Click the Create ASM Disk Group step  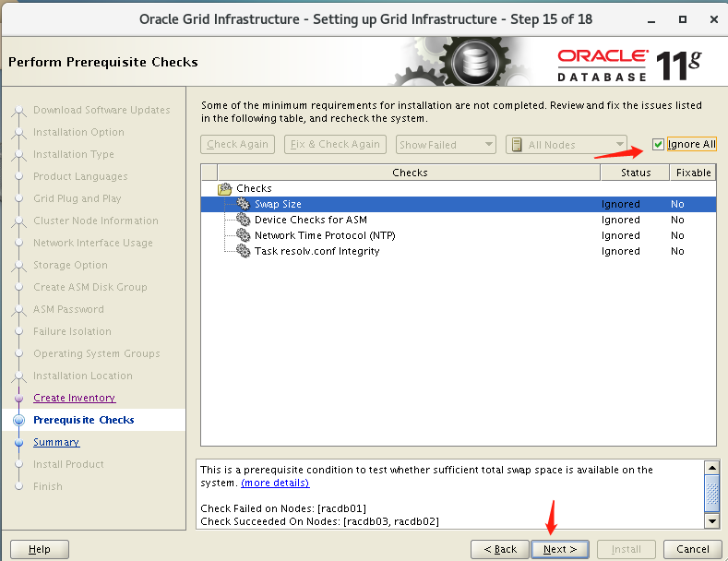90,287
